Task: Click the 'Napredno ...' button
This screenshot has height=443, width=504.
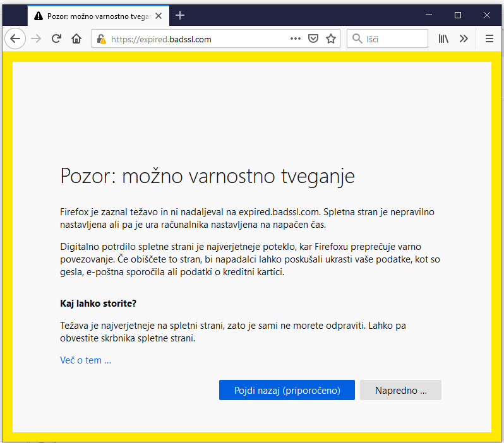Action: point(400,390)
